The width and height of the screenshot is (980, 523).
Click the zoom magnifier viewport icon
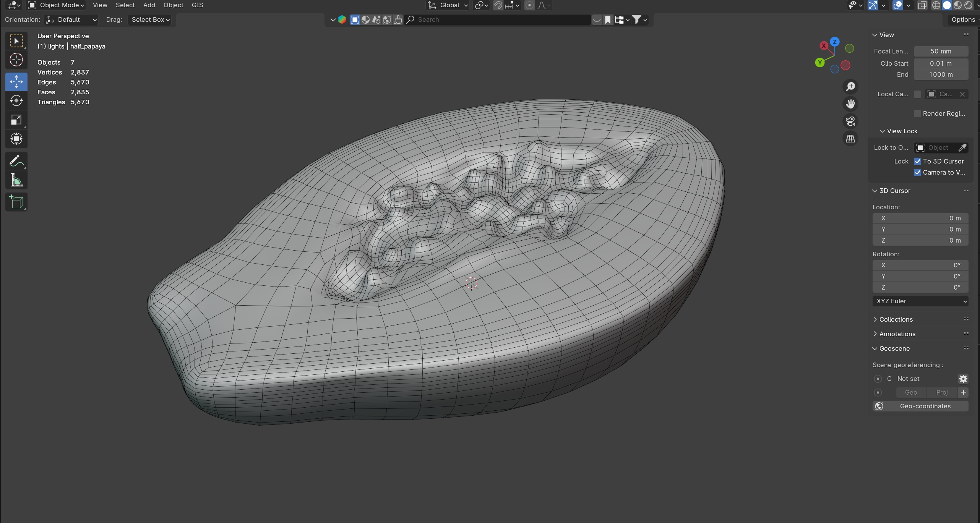pyautogui.click(x=850, y=87)
